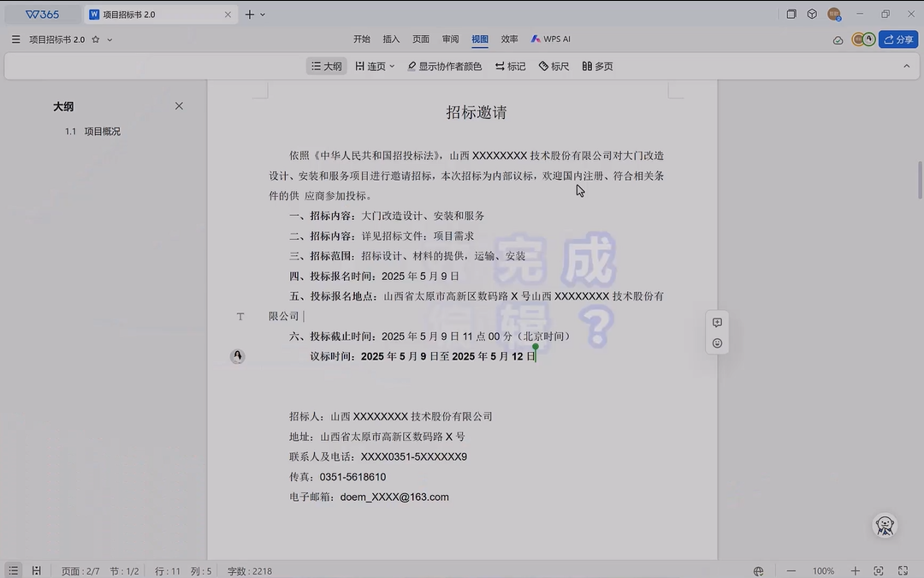
Task: Toggle the 大纲 outline view button
Action: point(326,66)
